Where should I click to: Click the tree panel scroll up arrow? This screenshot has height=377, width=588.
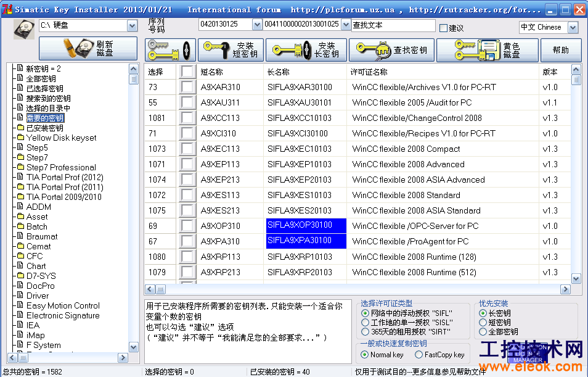point(134,69)
